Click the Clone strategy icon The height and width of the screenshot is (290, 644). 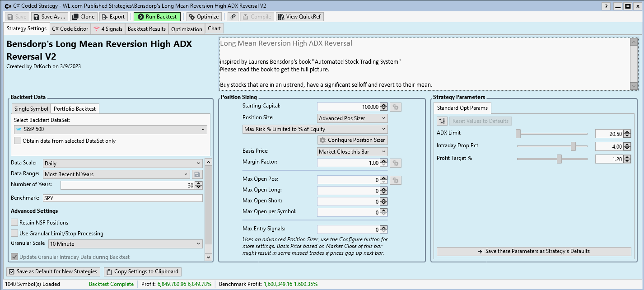tap(75, 17)
